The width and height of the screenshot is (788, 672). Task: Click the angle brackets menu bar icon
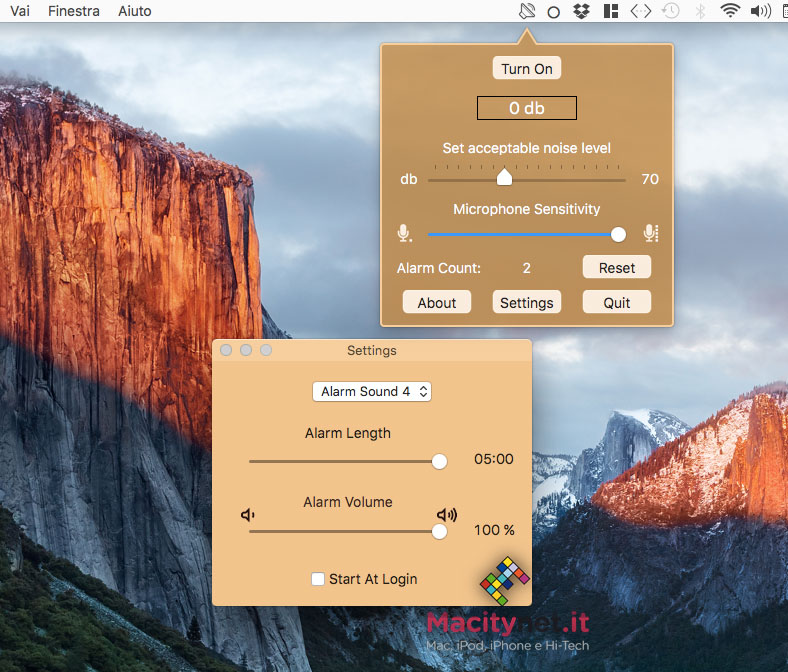pos(641,11)
